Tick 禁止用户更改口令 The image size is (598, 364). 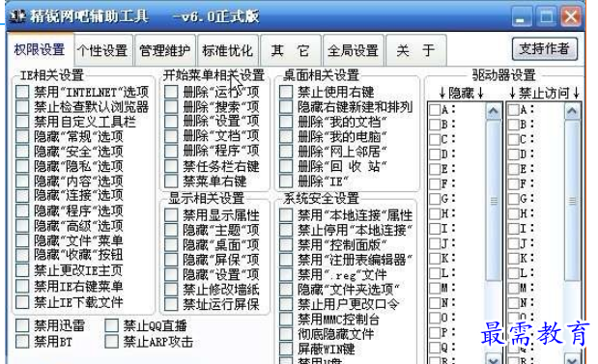[286, 304]
